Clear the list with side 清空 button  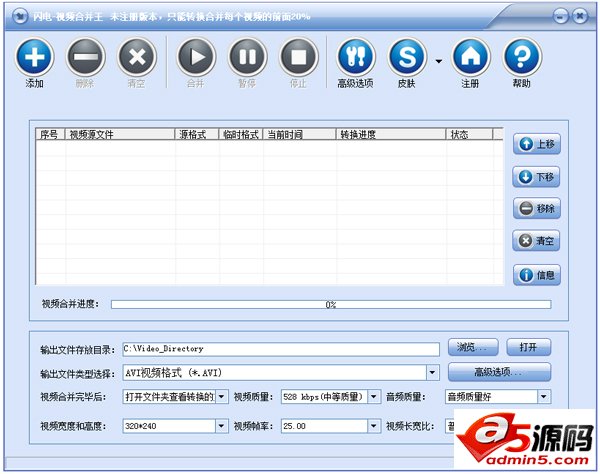pyautogui.click(x=536, y=241)
